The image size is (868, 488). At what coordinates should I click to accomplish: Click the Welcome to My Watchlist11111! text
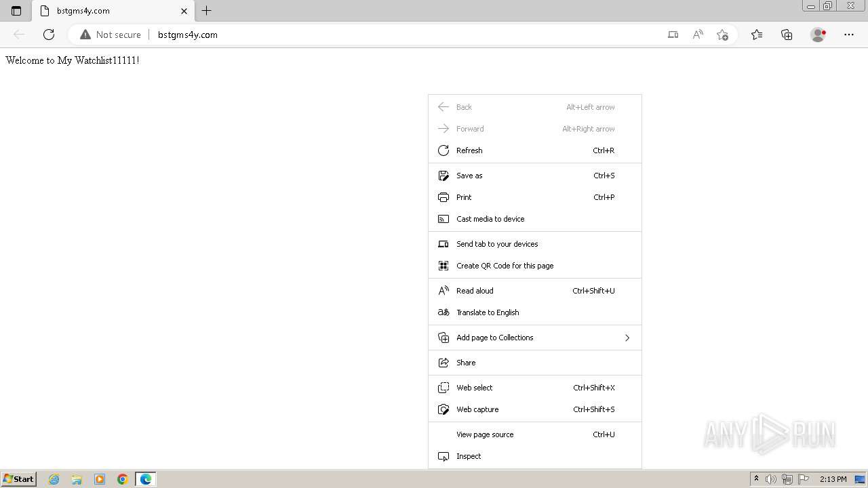[73, 60]
